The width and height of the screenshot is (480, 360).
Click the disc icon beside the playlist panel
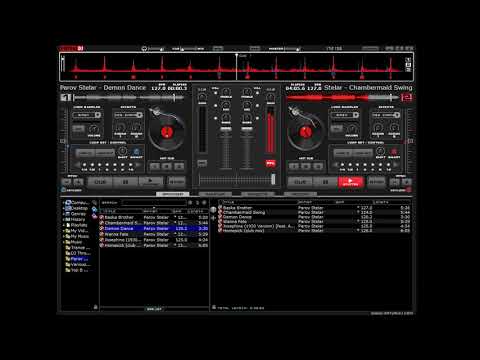[214, 210]
